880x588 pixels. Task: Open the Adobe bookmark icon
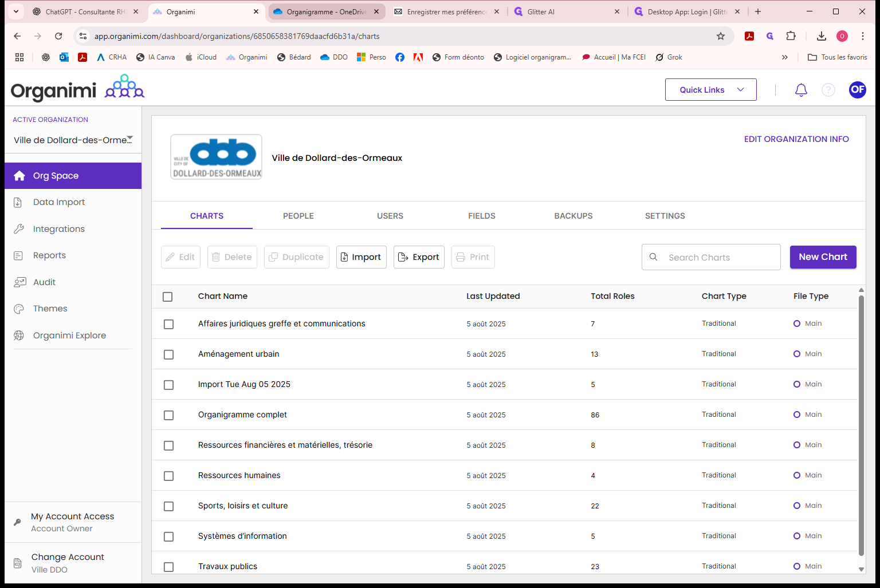tap(418, 57)
